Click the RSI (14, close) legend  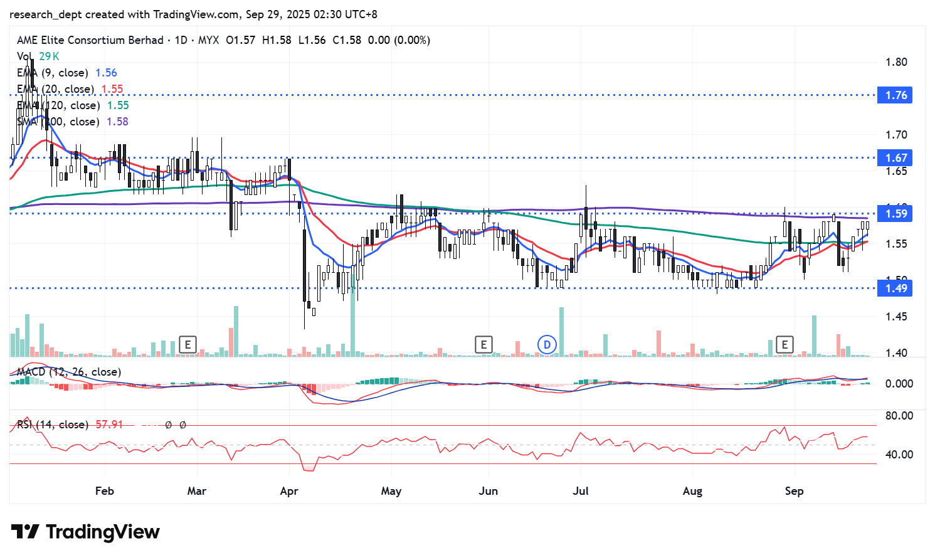click(x=53, y=425)
